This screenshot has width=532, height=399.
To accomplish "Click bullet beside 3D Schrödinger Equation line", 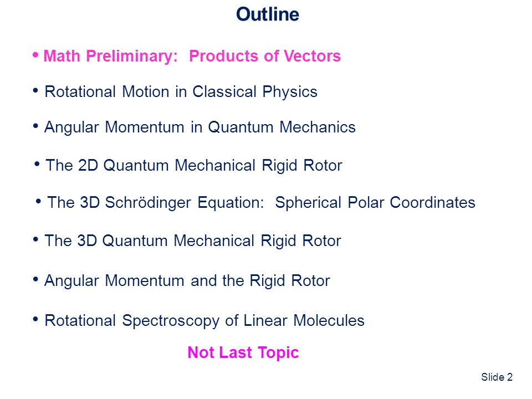I will [38, 202].
